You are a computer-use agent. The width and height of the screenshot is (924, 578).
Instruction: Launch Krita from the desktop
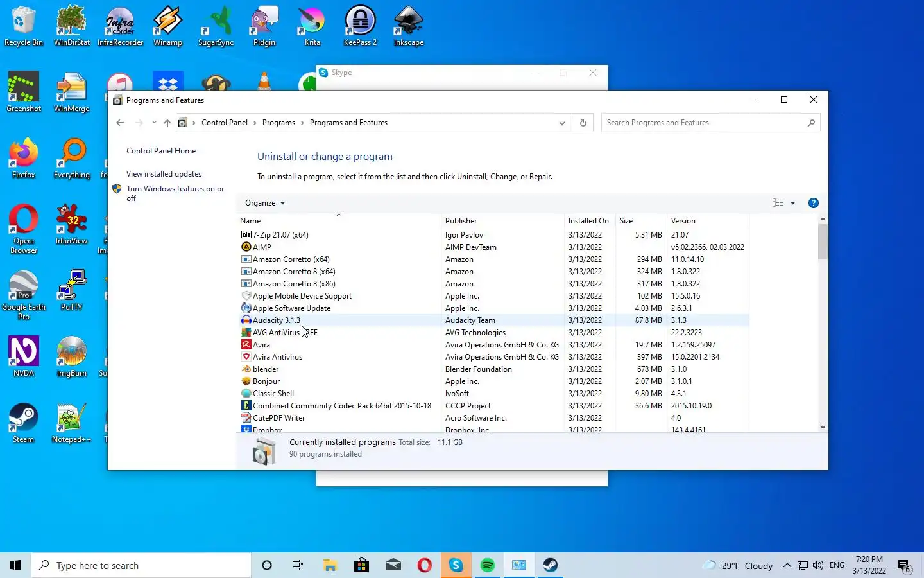pos(312,26)
